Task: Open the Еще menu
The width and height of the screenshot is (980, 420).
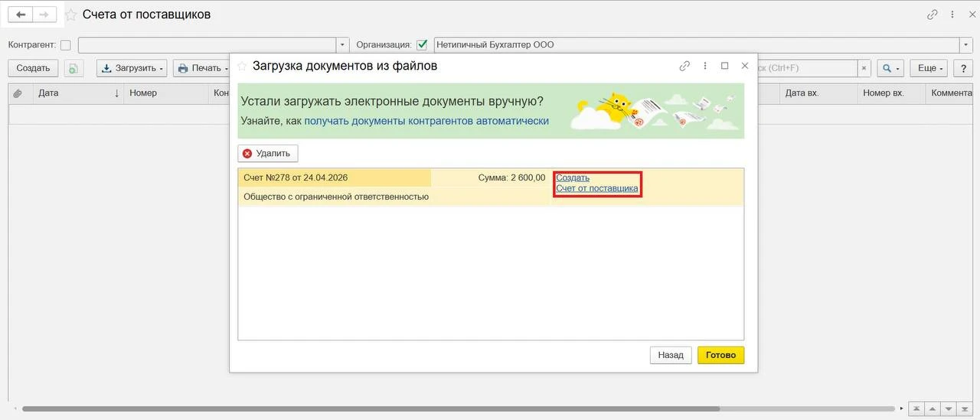Action: (x=930, y=68)
